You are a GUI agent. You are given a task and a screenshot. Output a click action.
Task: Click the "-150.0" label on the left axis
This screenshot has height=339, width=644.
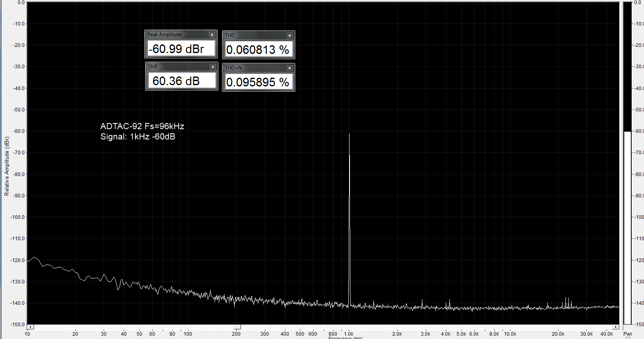tap(17, 325)
